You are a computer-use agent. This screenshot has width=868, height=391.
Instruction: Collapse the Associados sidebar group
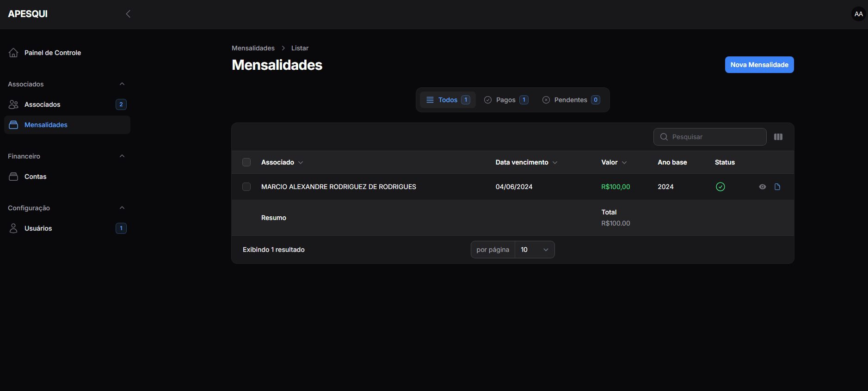[122, 84]
